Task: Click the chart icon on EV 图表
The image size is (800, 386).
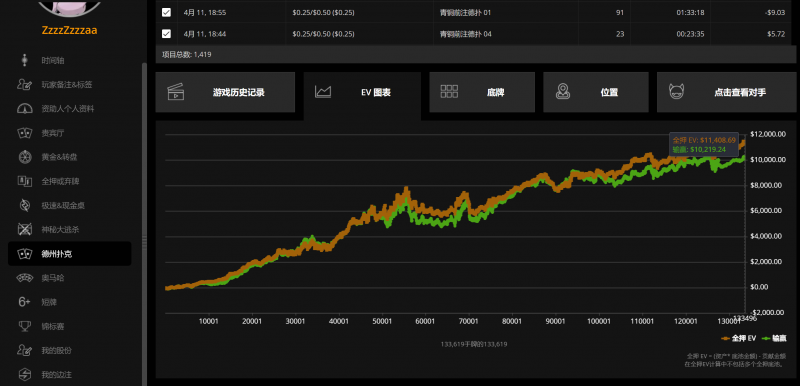Action: point(323,92)
